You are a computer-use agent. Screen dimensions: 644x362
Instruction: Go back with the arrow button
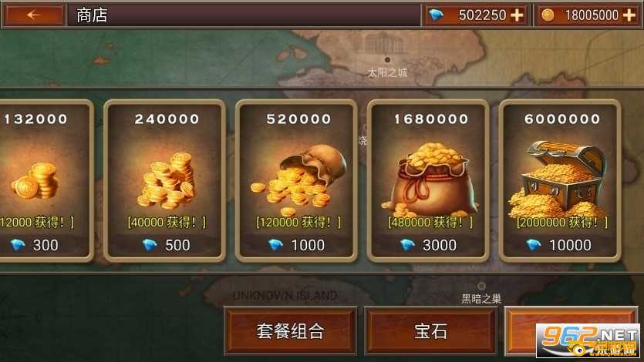click(34, 15)
